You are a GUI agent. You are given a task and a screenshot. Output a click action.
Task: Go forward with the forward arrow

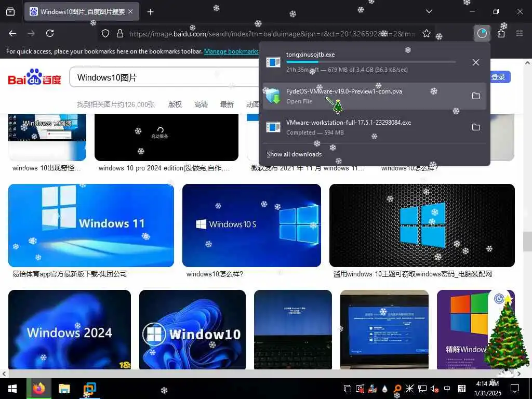point(31,33)
